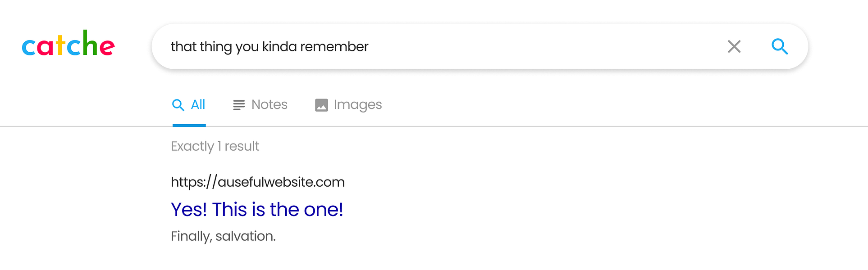
Task: Click the 'Finally, salvation.' snippet text
Action: click(223, 236)
